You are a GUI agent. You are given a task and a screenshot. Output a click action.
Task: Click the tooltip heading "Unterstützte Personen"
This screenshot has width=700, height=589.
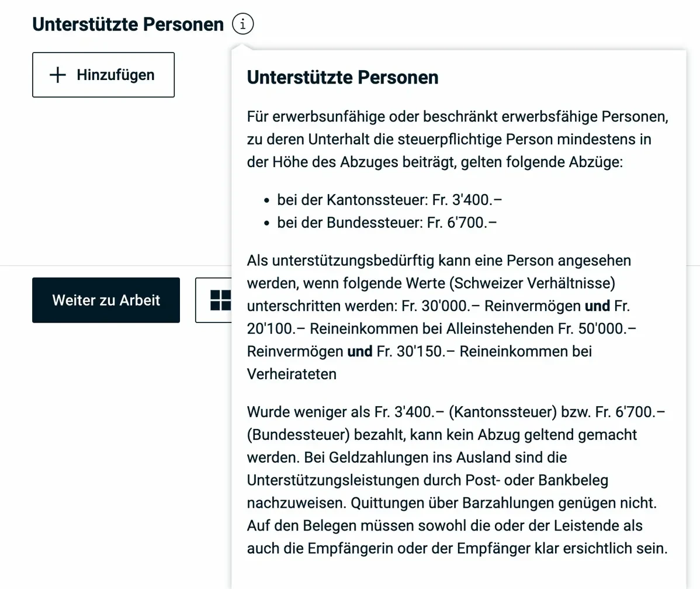tap(343, 77)
